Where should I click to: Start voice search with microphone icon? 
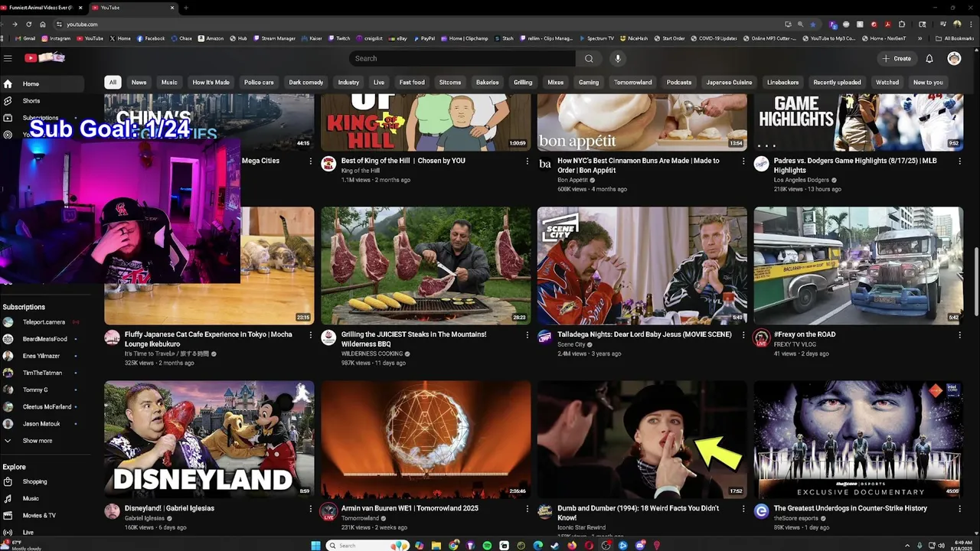(618, 58)
